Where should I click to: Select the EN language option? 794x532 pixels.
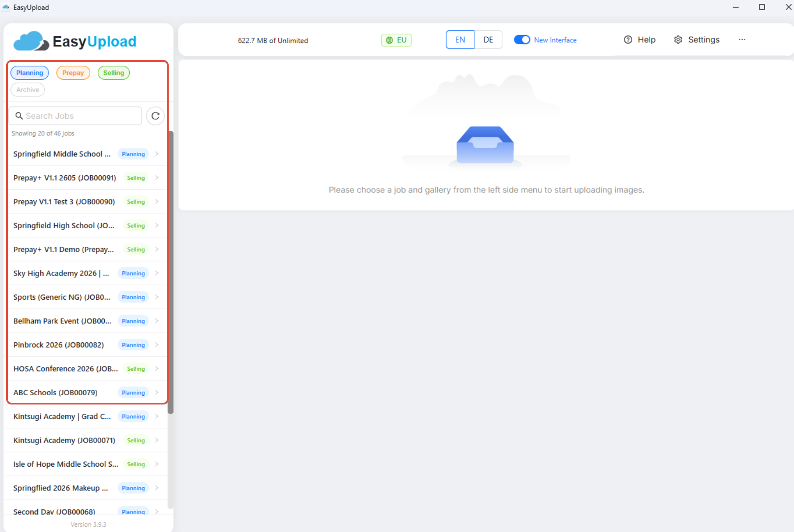460,40
